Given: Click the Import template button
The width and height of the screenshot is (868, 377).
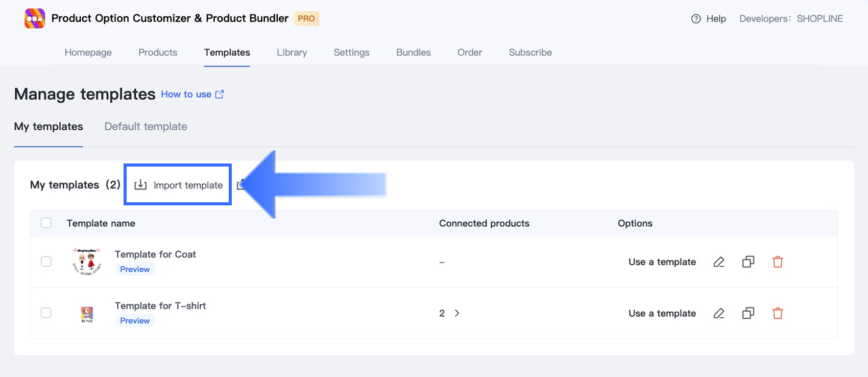Looking at the screenshot, I should [x=178, y=185].
